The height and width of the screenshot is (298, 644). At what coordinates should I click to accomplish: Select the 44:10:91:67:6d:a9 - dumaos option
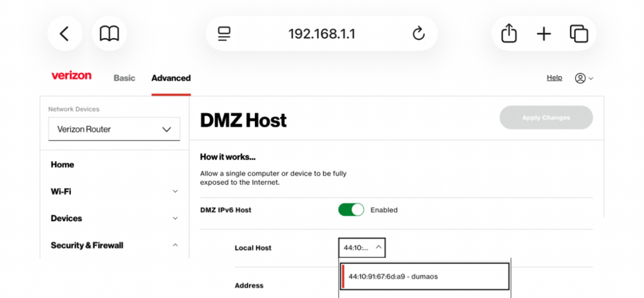(425, 276)
